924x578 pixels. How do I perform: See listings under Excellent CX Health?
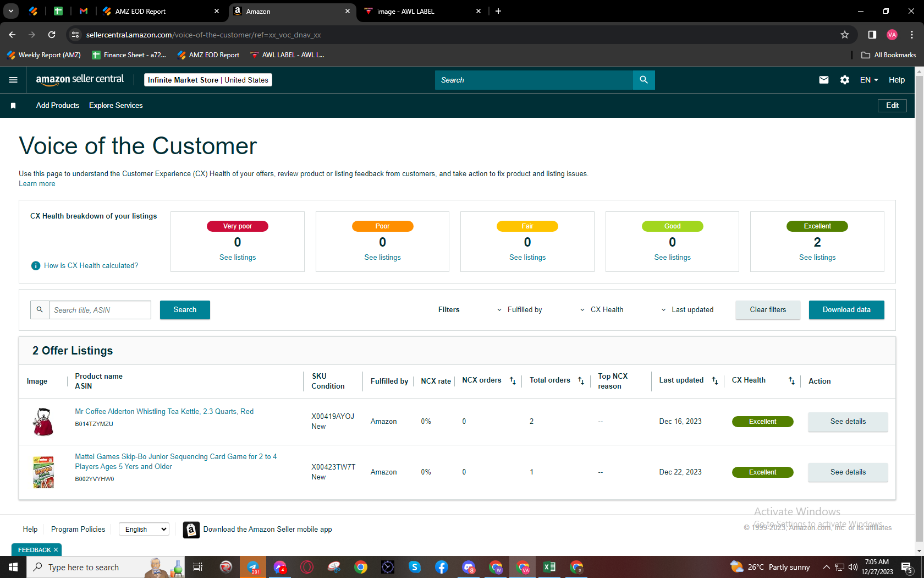point(817,258)
